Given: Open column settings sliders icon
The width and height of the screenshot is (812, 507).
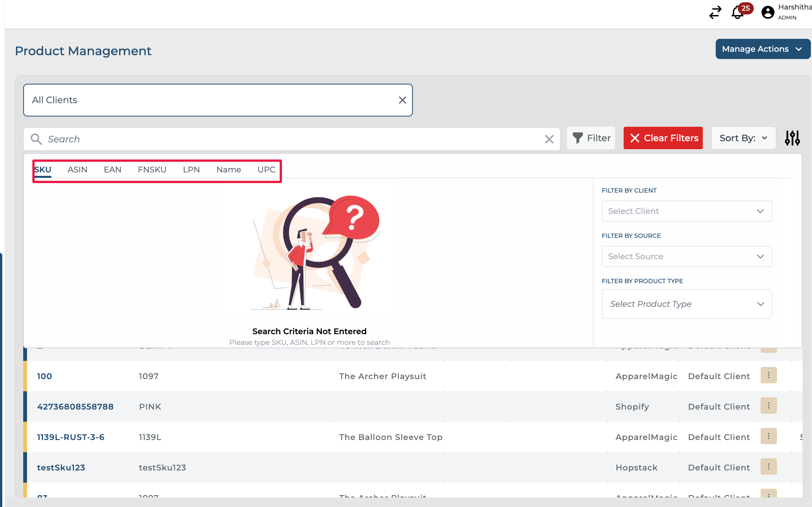Looking at the screenshot, I should [792, 138].
